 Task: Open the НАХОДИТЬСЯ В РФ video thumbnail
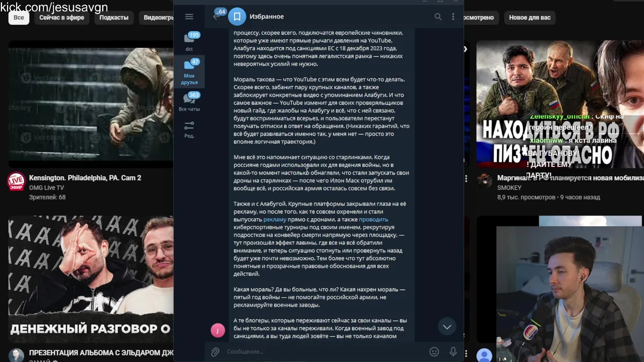[560, 104]
